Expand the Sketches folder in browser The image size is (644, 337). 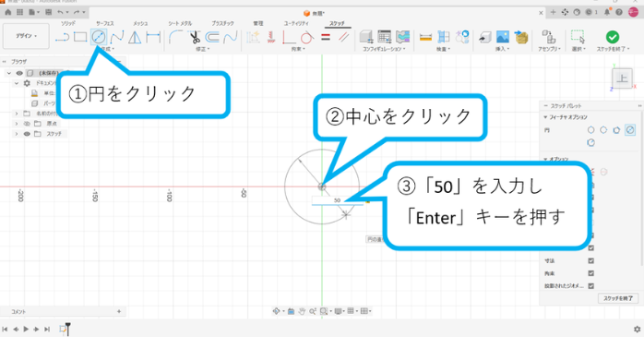point(17,134)
